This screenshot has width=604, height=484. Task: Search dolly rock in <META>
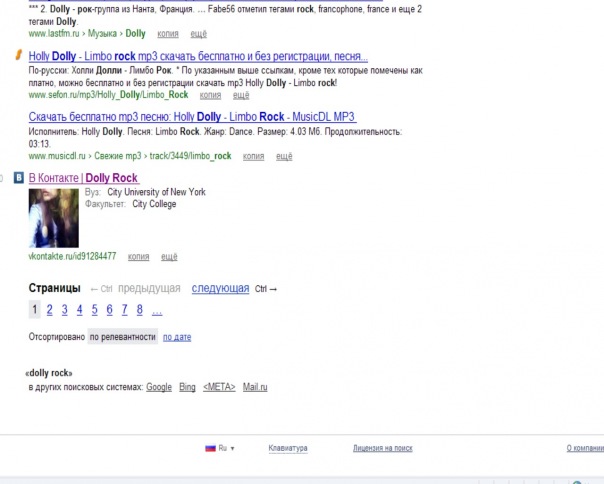click(219, 387)
